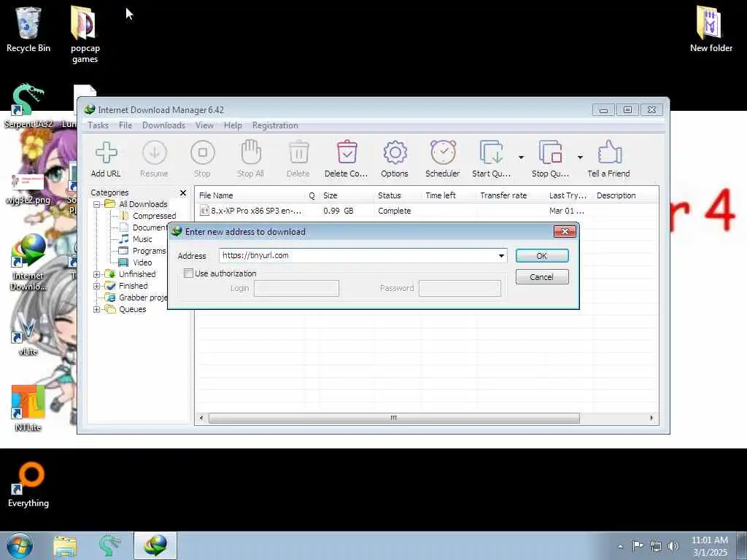Image resolution: width=747 pixels, height=560 pixels.
Task: Open Windows Start button
Action: pos(20,545)
